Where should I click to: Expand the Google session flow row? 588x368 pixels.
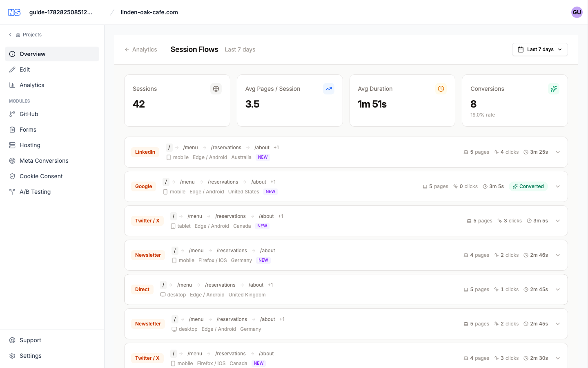point(558,186)
